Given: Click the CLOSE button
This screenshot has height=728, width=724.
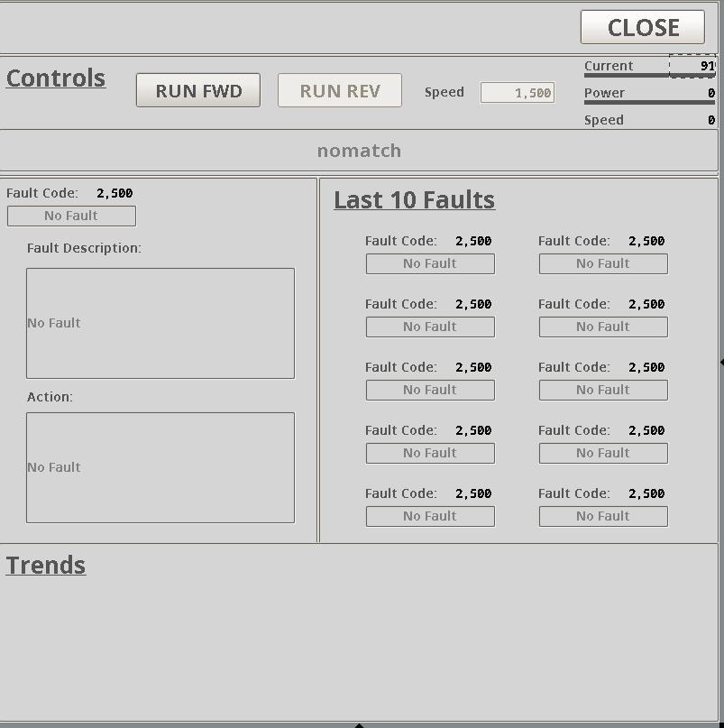Looking at the screenshot, I should pos(642,27).
